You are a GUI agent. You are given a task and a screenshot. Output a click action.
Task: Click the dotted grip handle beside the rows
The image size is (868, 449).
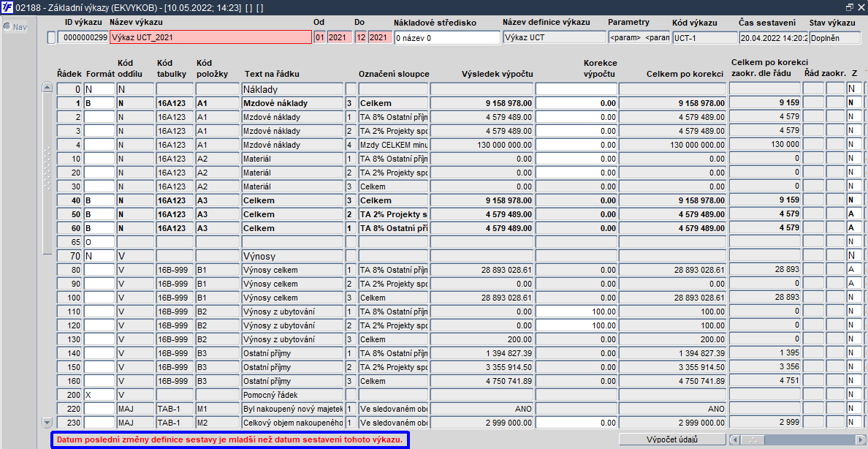pyautogui.click(x=47, y=168)
